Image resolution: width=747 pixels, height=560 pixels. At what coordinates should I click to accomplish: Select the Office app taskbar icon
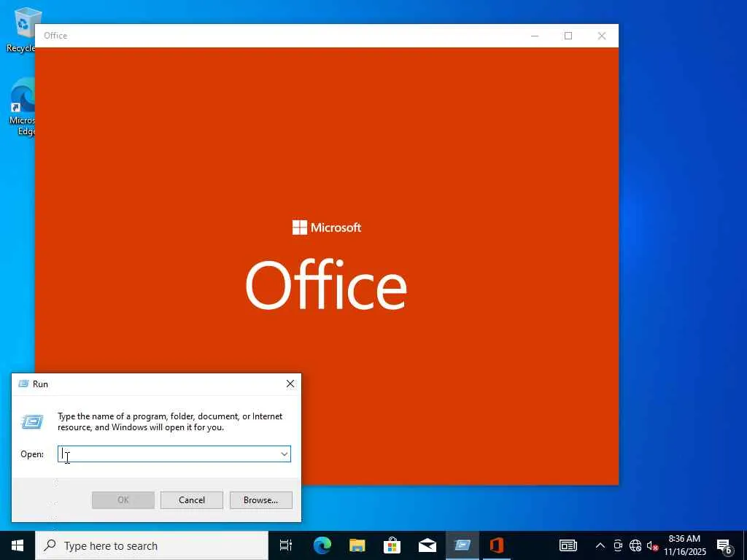[x=497, y=545]
